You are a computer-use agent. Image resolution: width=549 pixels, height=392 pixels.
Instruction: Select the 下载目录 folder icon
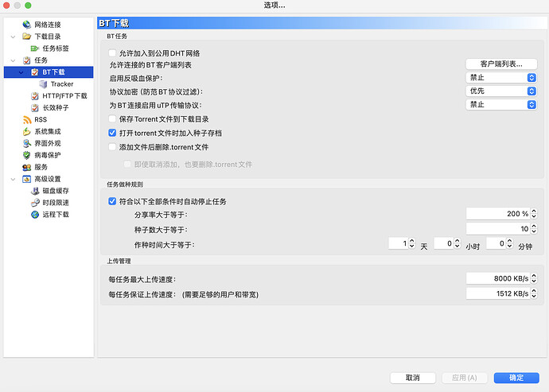[x=27, y=37]
